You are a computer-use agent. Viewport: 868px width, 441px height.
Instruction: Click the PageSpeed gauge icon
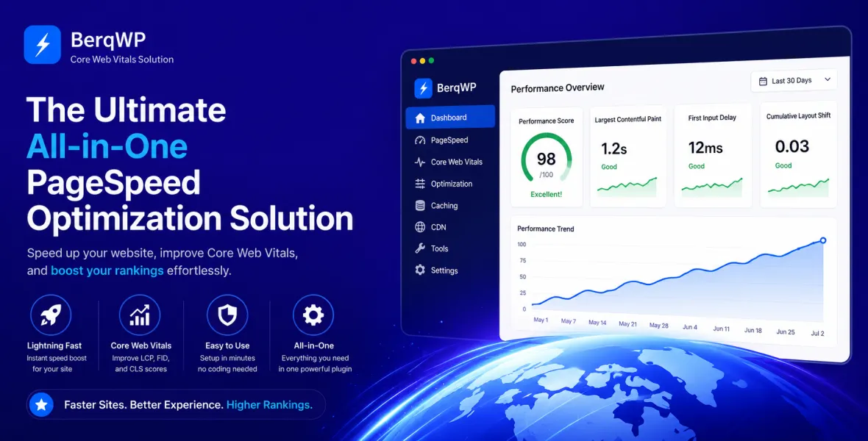420,140
